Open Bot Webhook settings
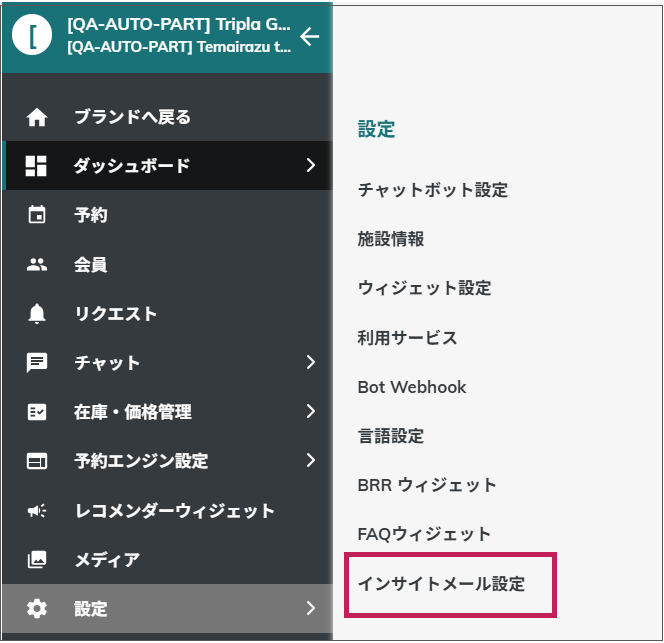Image resolution: width=664 pixels, height=643 pixels. point(412,387)
